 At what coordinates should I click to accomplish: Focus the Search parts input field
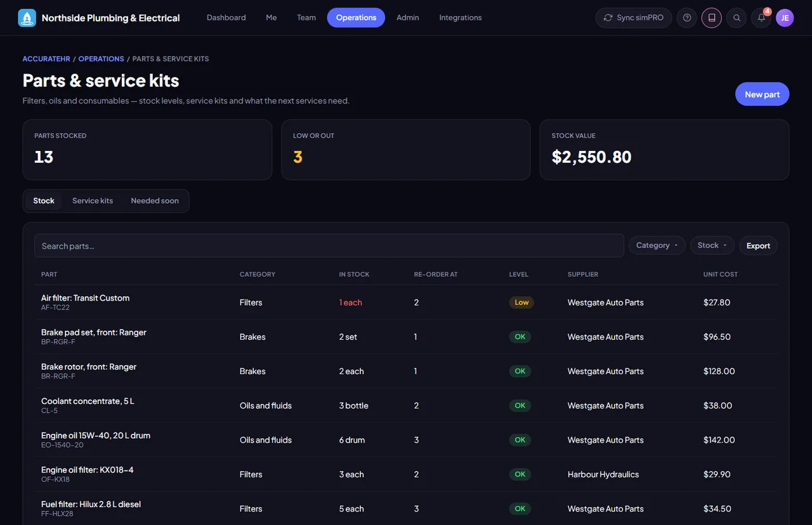point(329,246)
